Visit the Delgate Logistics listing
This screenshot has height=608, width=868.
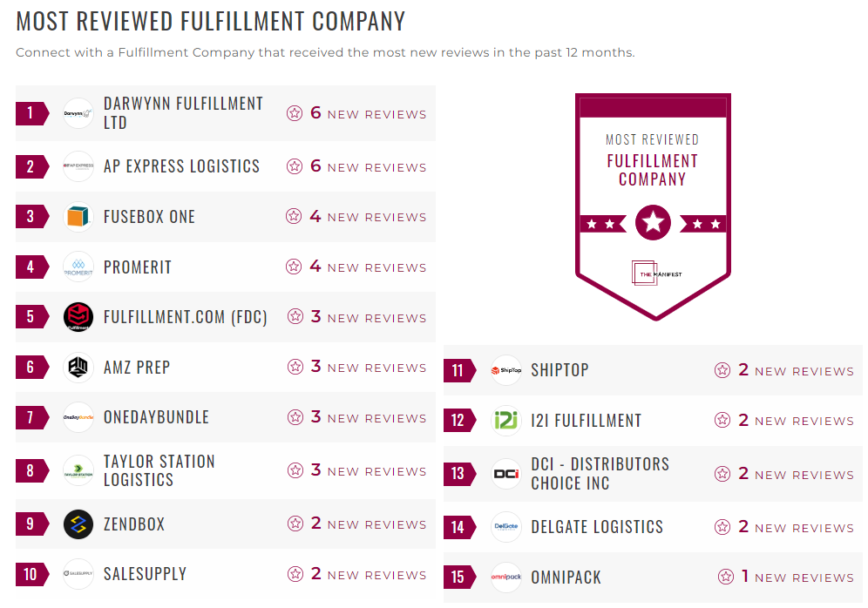pyautogui.click(x=597, y=527)
